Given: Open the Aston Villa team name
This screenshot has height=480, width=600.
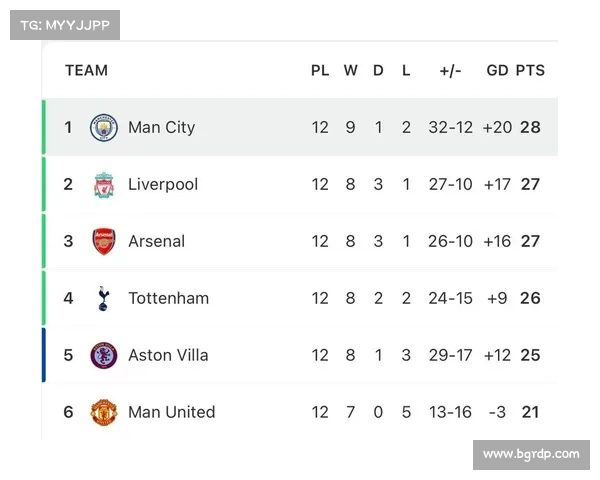Looking at the screenshot, I should (168, 355).
